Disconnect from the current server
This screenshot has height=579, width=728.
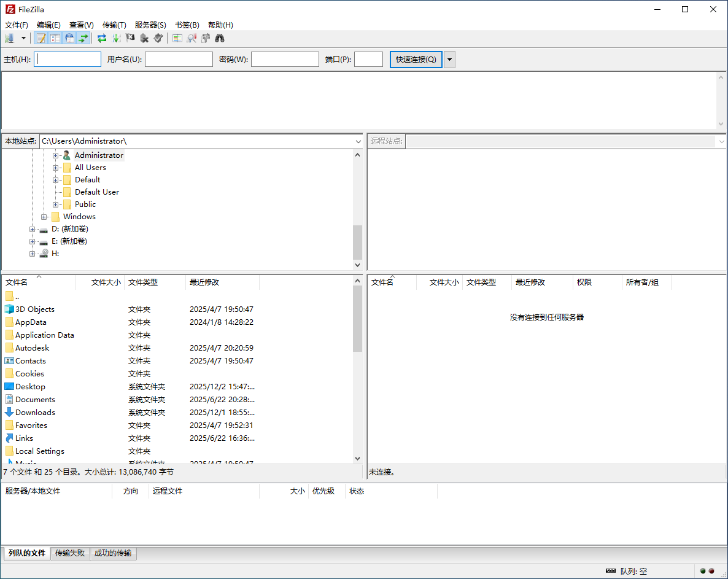coord(144,38)
